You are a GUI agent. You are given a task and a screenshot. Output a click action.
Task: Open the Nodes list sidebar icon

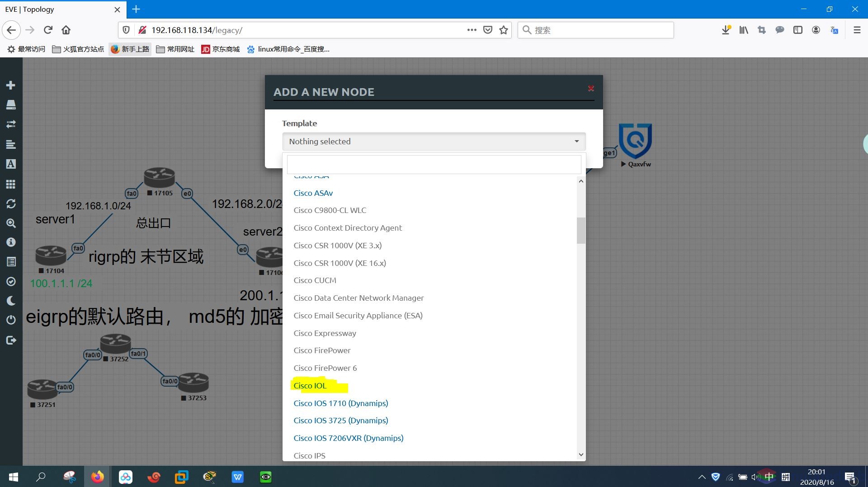[x=11, y=105]
